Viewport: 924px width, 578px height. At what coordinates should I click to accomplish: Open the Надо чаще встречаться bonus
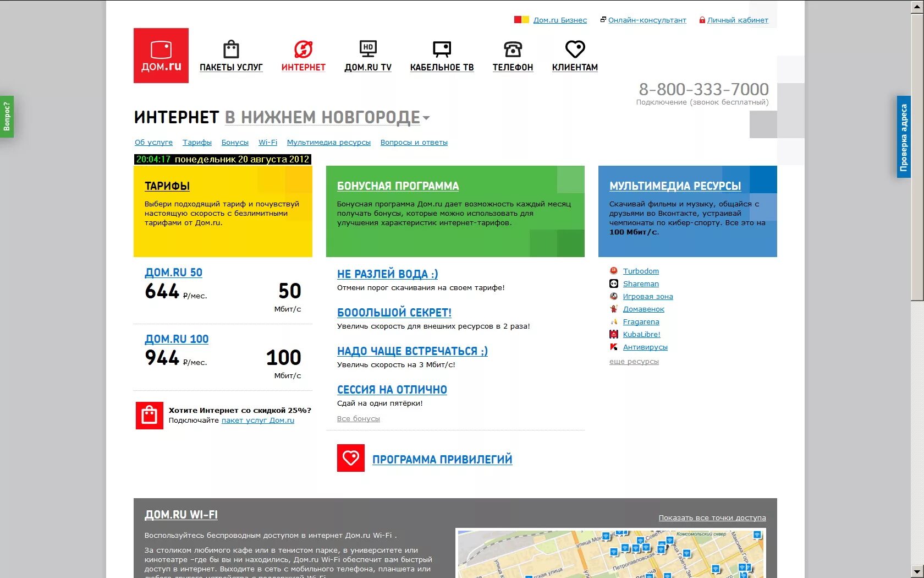412,351
